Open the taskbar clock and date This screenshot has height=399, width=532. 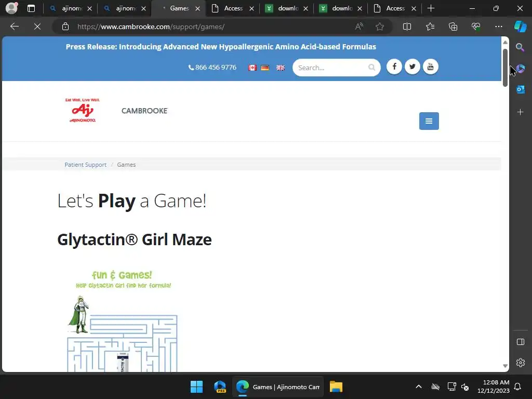tap(494, 387)
